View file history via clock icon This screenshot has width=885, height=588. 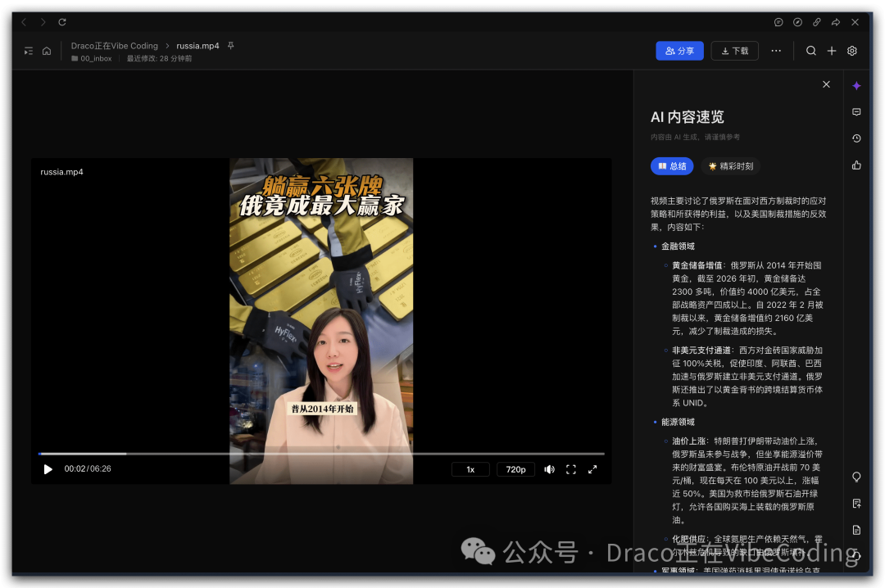(855, 138)
